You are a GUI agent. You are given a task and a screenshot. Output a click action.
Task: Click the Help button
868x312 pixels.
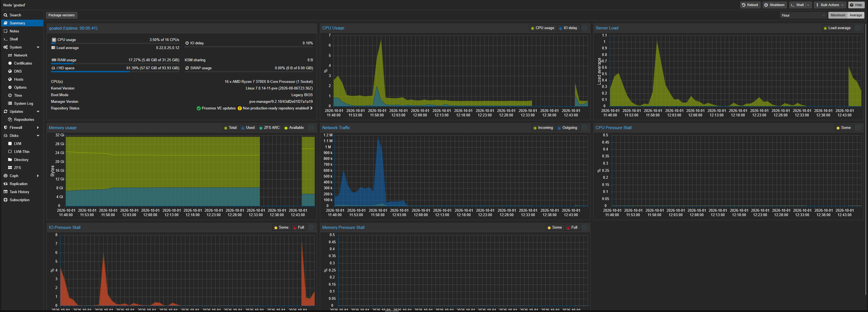[856, 5]
